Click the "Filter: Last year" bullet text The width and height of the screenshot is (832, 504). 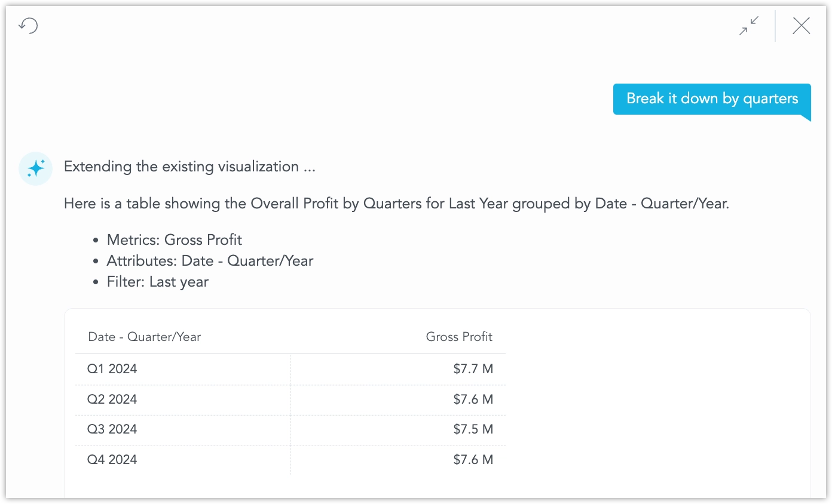coord(157,282)
